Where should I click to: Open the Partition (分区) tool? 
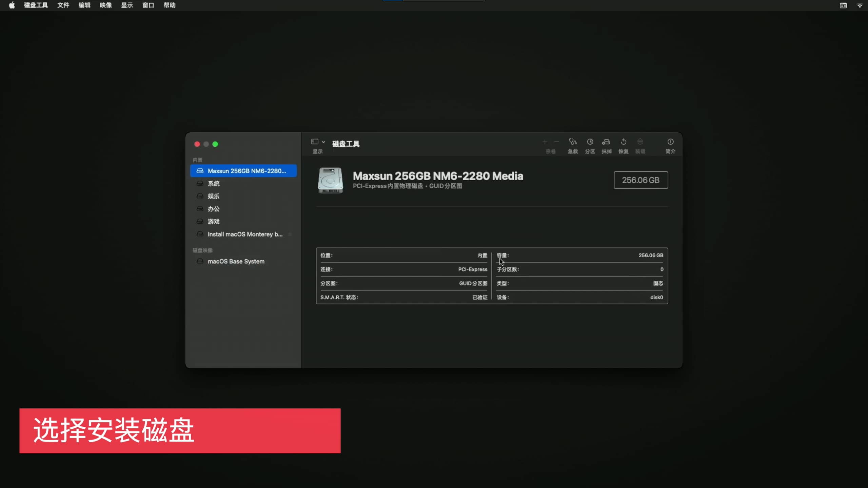click(x=590, y=142)
